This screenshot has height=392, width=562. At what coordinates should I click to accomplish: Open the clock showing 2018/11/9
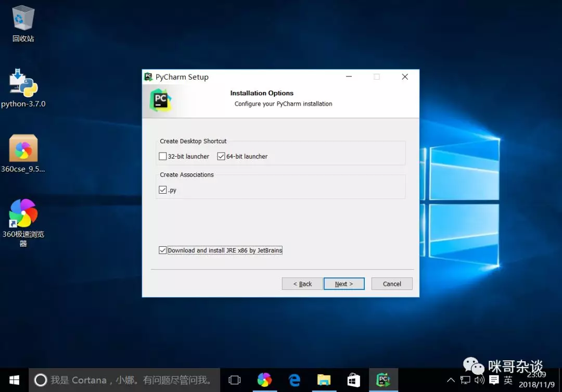(x=537, y=380)
